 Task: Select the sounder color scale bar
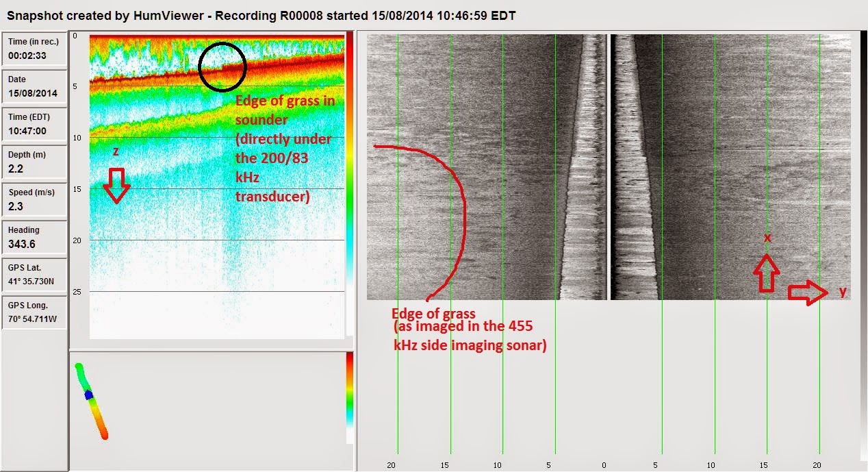click(x=350, y=185)
